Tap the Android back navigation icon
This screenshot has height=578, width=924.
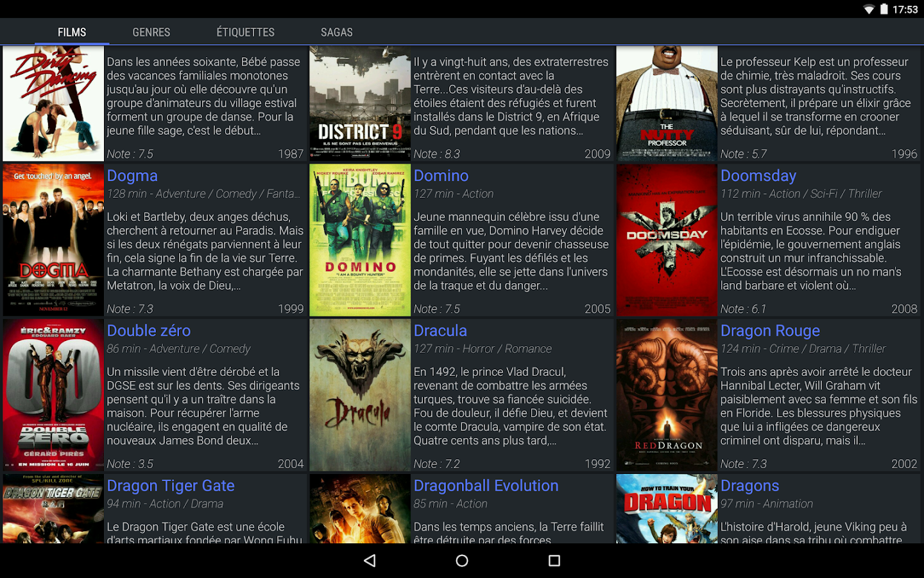click(x=370, y=561)
